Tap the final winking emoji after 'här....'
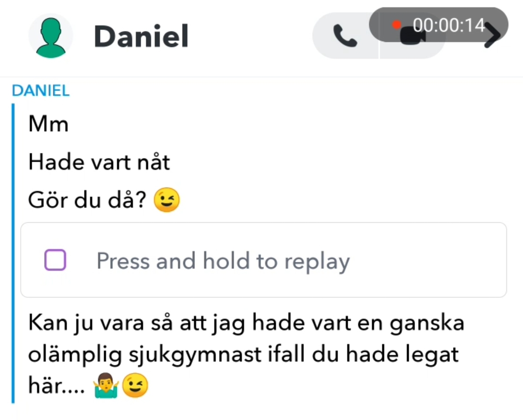 (135, 385)
